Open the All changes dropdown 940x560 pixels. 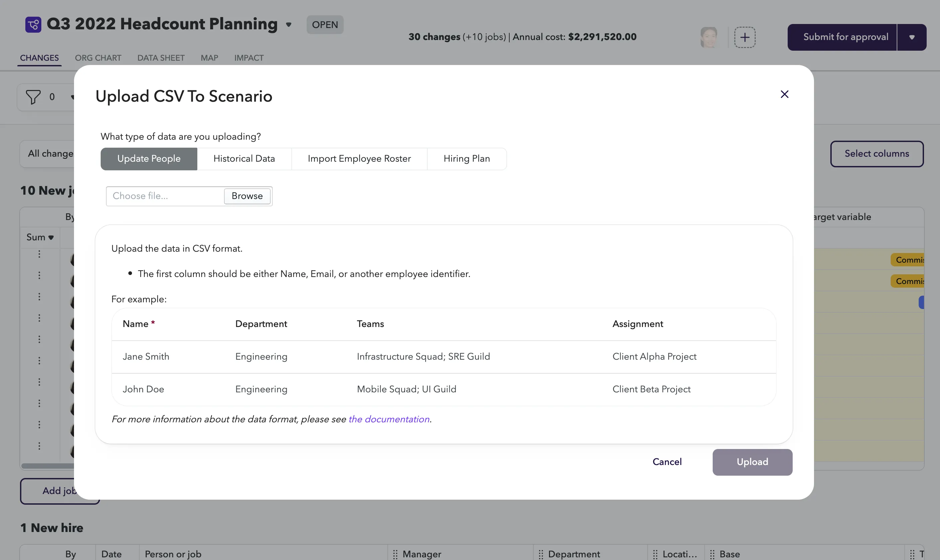tap(47, 154)
